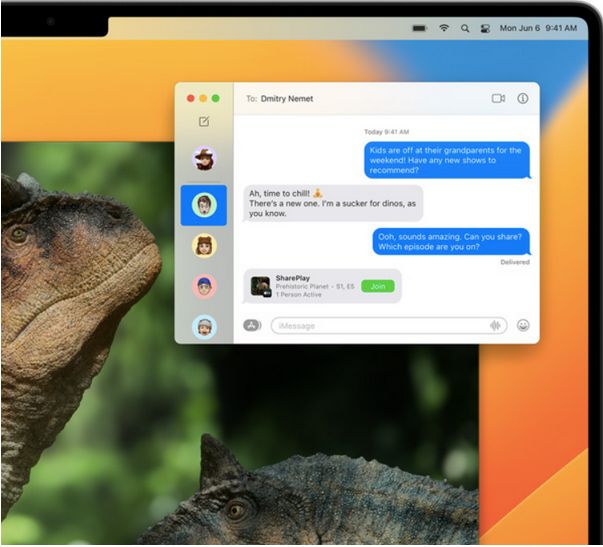Select the highlighted glasses avatar conversation
This screenshot has width=603, height=547.
pyautogui.click(x=204, y=205)
